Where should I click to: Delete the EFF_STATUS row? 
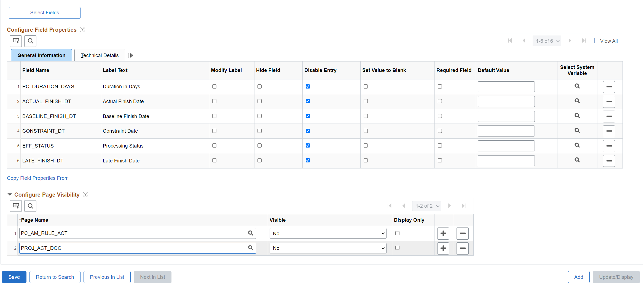tap(609, 146)
